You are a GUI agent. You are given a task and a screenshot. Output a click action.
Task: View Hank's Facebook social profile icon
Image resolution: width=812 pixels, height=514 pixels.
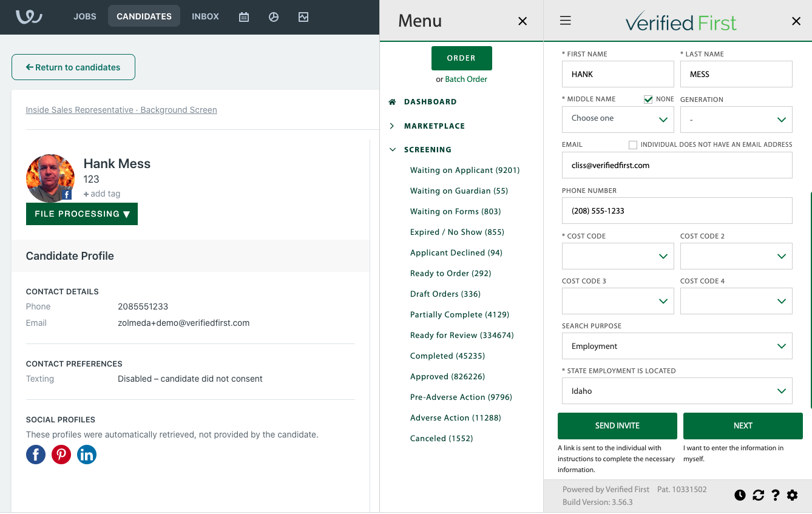36,455
